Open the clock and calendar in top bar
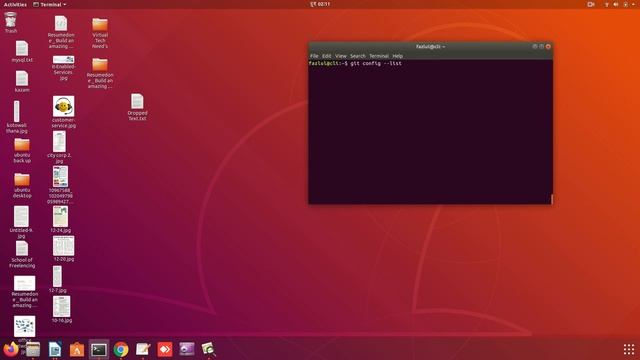 (320, 4)
